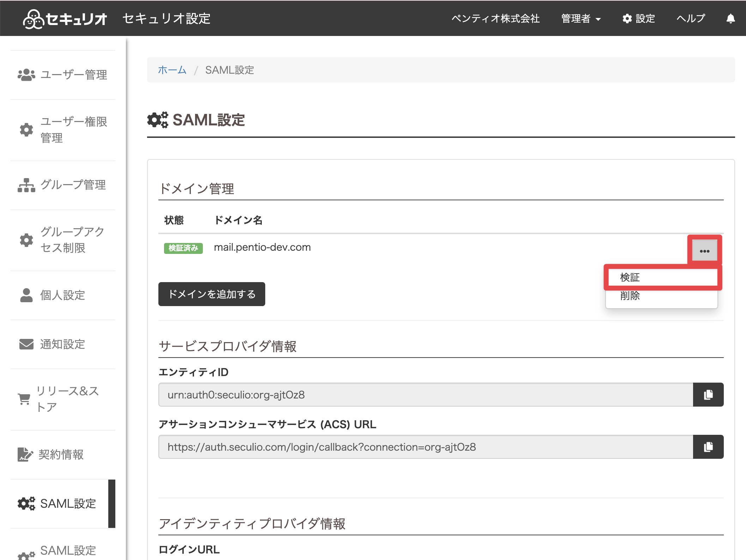Open ユーザー管理 in the sidebar

63,75
